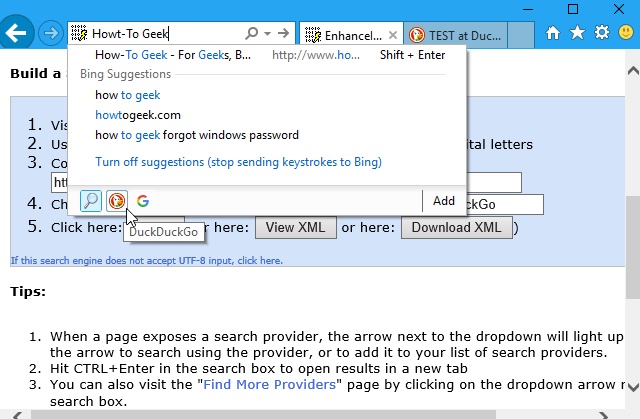Select the DuckDuckGo search provider icon
This screenshot has width=640, height=419.
coord(117,201)
